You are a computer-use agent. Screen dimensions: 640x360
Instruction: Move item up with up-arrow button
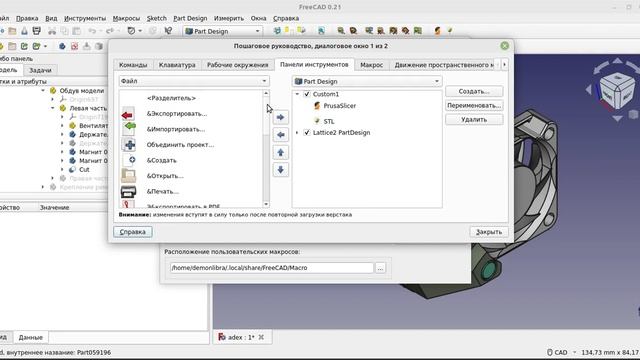[280, 152]
